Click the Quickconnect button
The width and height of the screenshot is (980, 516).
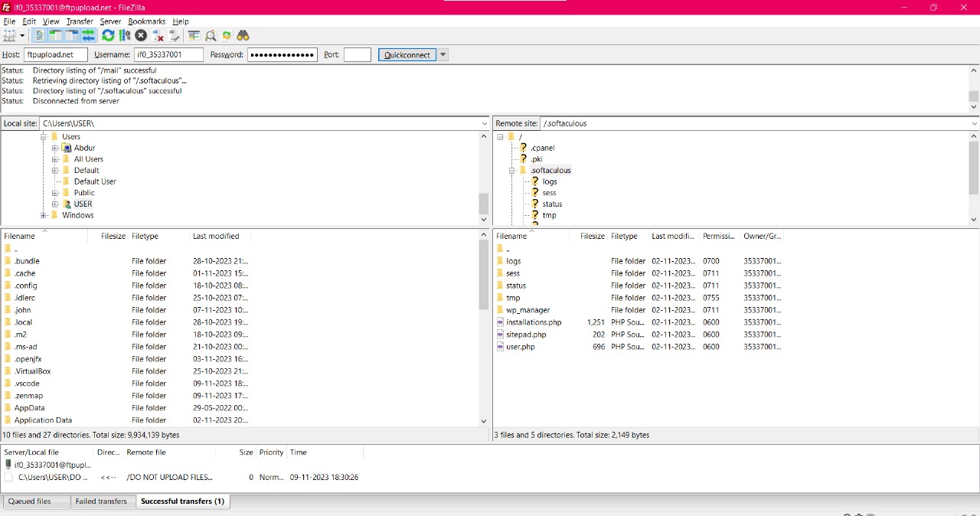pyautogui.click(x=407, y=55)
